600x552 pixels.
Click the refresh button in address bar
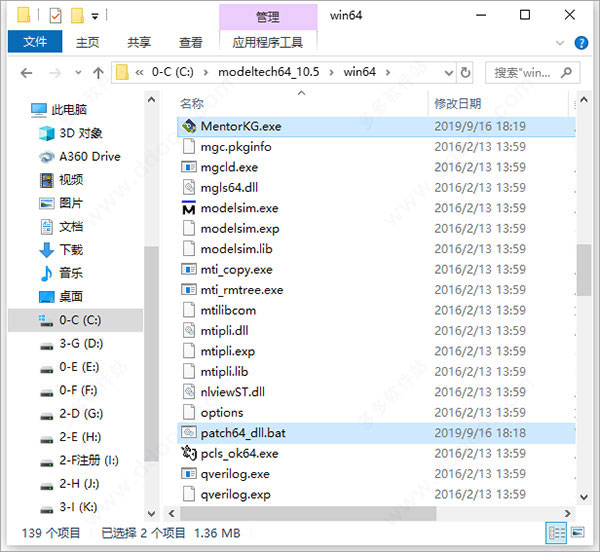[465, 72]
